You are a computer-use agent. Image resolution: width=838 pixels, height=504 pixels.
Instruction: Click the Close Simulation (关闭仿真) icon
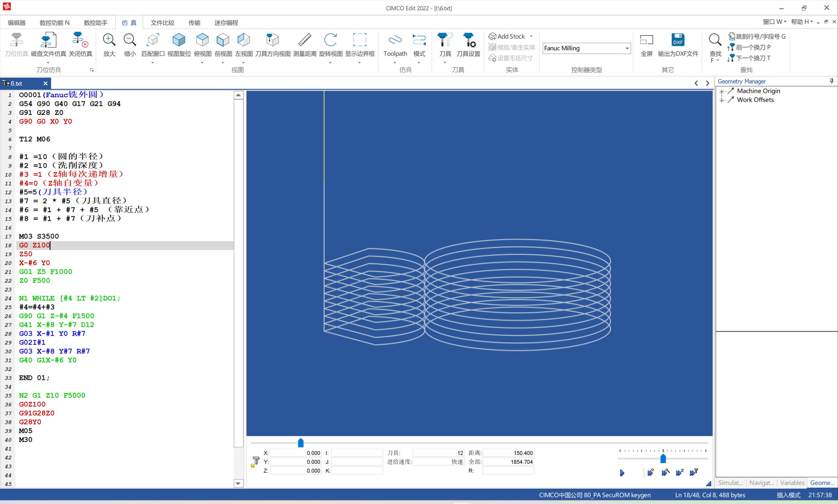[80, 40]
